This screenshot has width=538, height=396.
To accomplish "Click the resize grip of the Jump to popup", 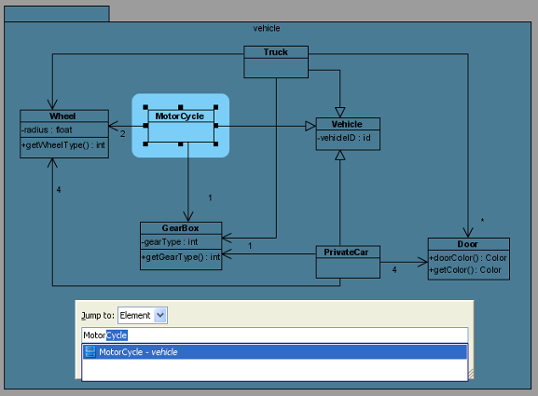I will tap(471, 374).
